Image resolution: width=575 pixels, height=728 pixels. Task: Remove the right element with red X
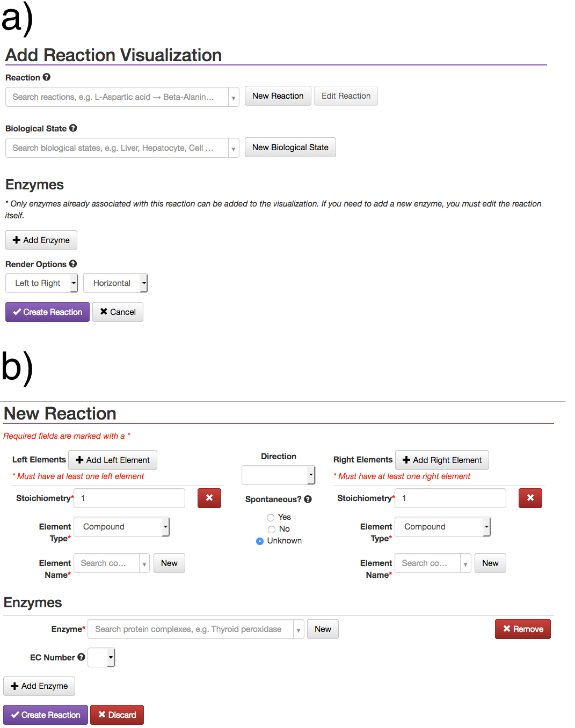pyautogui.click(x=530, y=498)
